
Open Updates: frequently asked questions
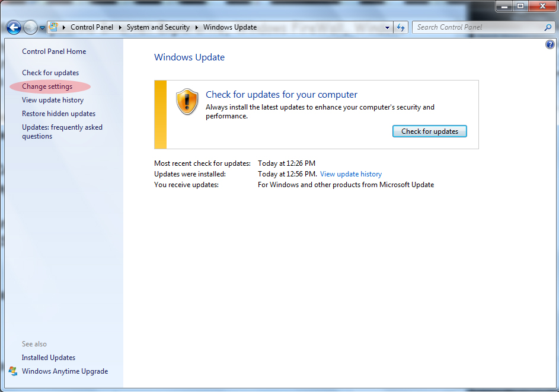click(x=62, y=131)
